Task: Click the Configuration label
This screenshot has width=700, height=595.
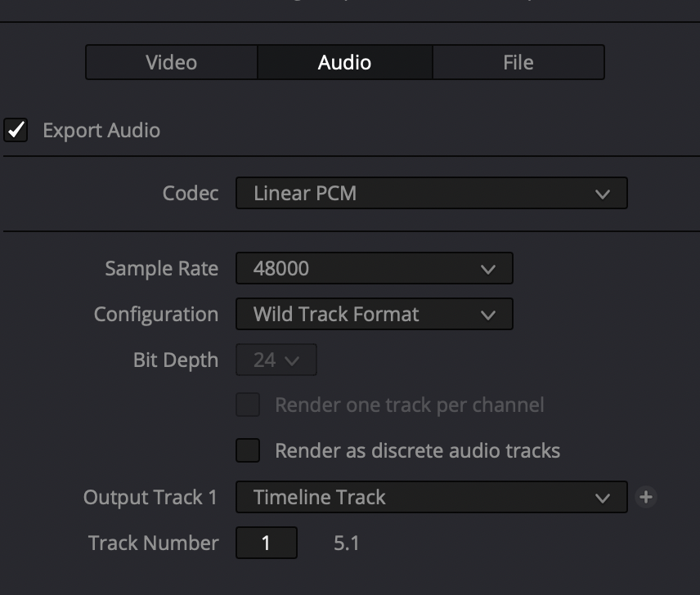Action: point(156,315)
